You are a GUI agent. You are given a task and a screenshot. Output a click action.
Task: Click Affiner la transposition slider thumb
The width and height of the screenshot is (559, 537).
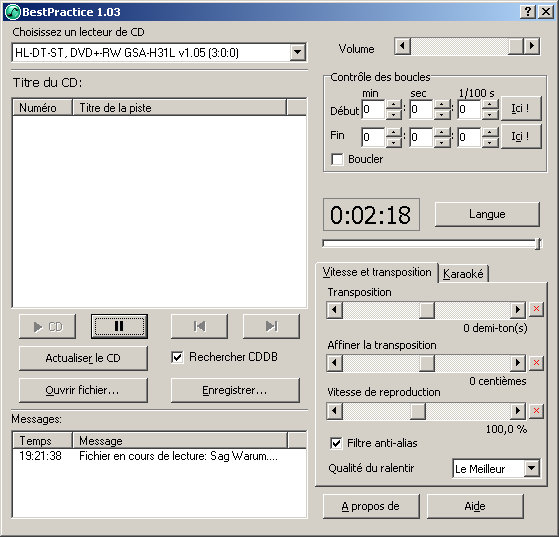coord(427,363)
